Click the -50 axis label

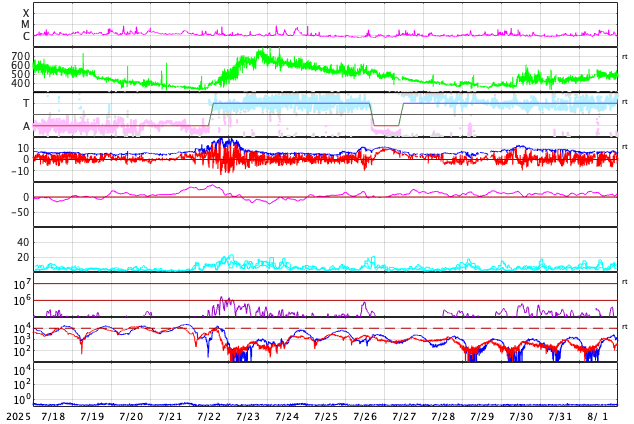[x=18, y=212]
